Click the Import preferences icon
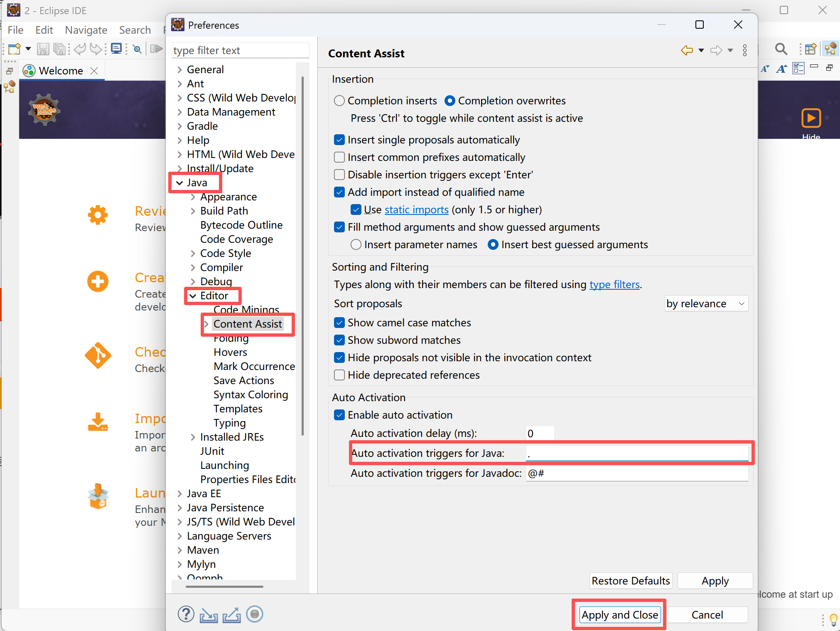Viewport: 840px width, 631px height. click(x=209, y=615)
